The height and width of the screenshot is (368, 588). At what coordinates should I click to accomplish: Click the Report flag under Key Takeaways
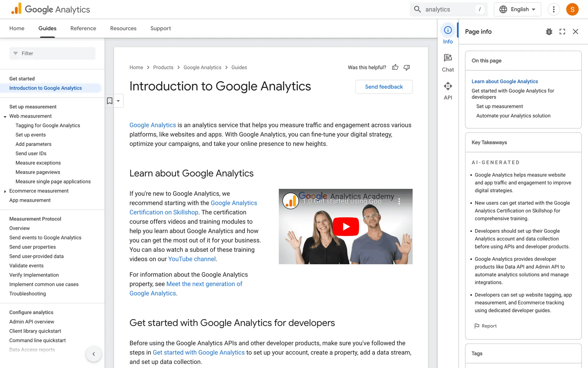click(x=485, y=326)
